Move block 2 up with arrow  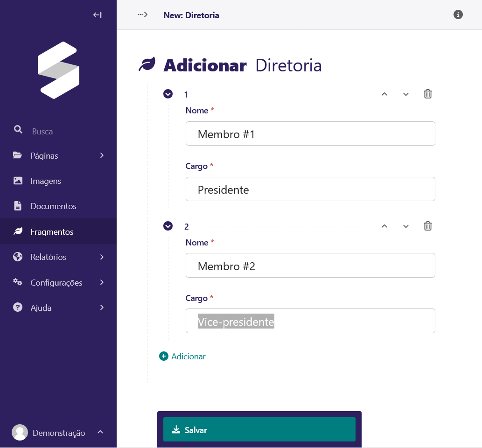(x=384, y=226)
